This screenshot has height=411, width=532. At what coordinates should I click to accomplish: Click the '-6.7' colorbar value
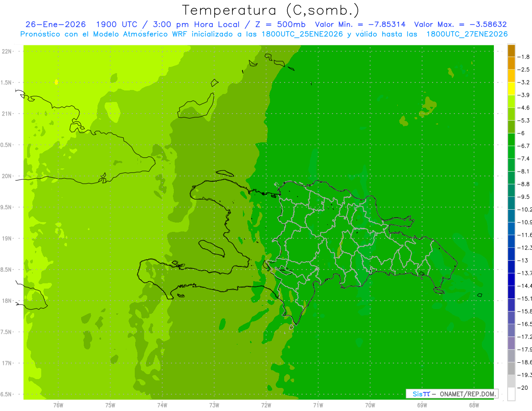click(524, 146)
